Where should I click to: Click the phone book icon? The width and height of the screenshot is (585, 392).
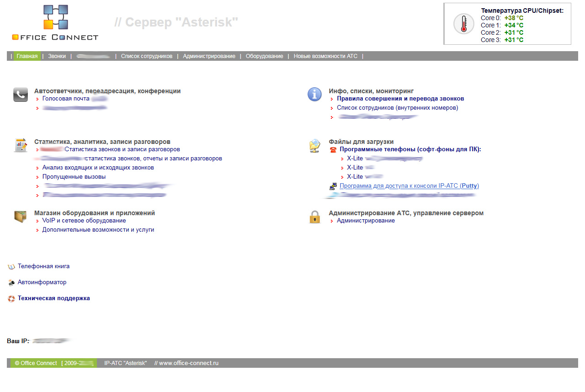coord(11,266)
